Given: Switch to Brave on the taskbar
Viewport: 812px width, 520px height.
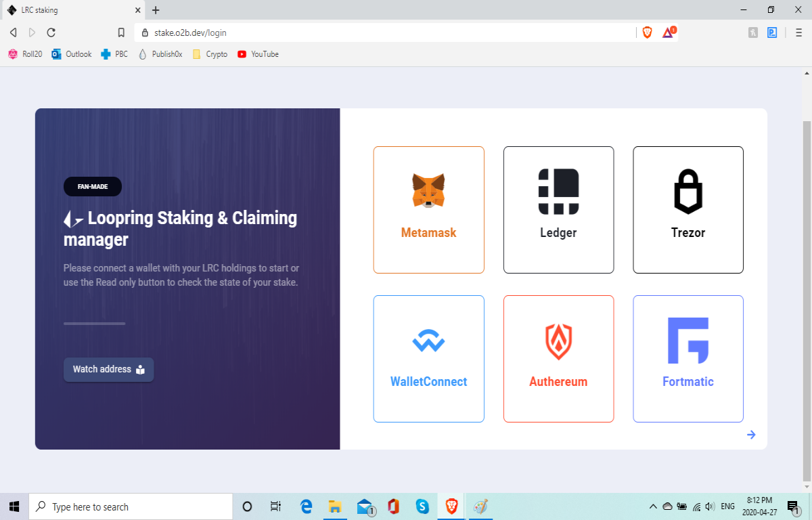Looking at the screenshot, I should (x=451, y=506).
